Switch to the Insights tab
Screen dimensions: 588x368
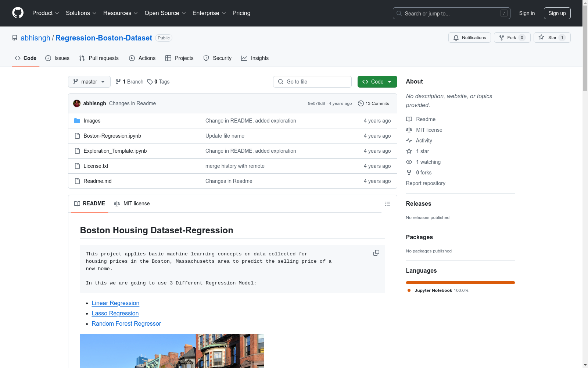click(x=255, y=58)
